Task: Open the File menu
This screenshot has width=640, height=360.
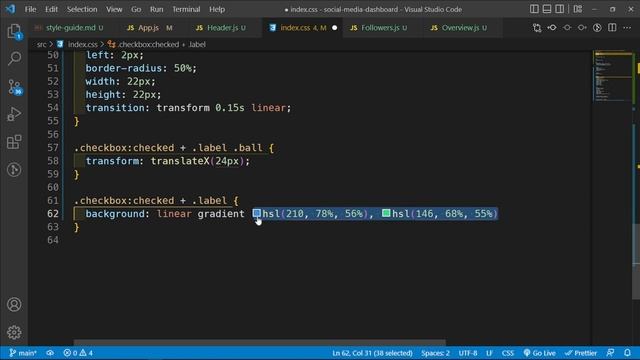Action: [x=31, y=9]
